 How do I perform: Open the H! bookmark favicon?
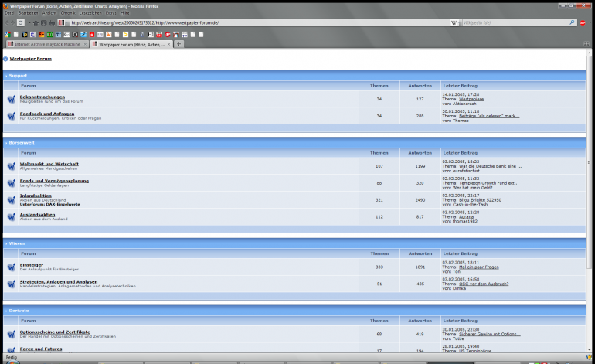click(151, 35)
